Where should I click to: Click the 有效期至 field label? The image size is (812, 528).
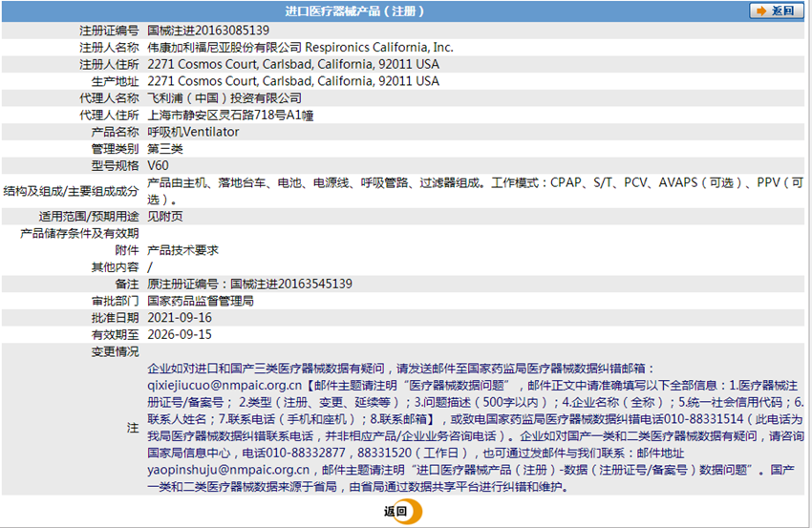pos(115,335)
